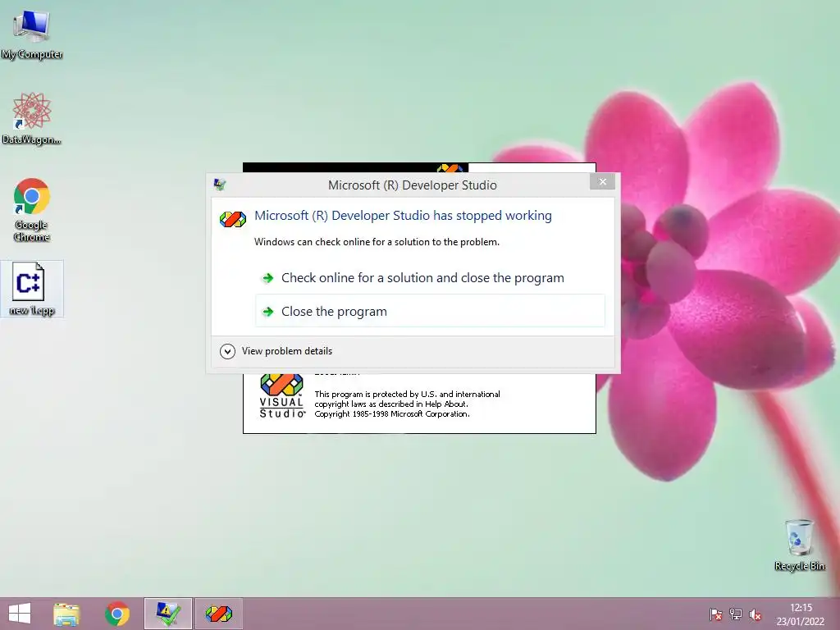Open File Explorer from the taskbar
The height and width of the screenshot is (630, 840).
tap(66, 614)
